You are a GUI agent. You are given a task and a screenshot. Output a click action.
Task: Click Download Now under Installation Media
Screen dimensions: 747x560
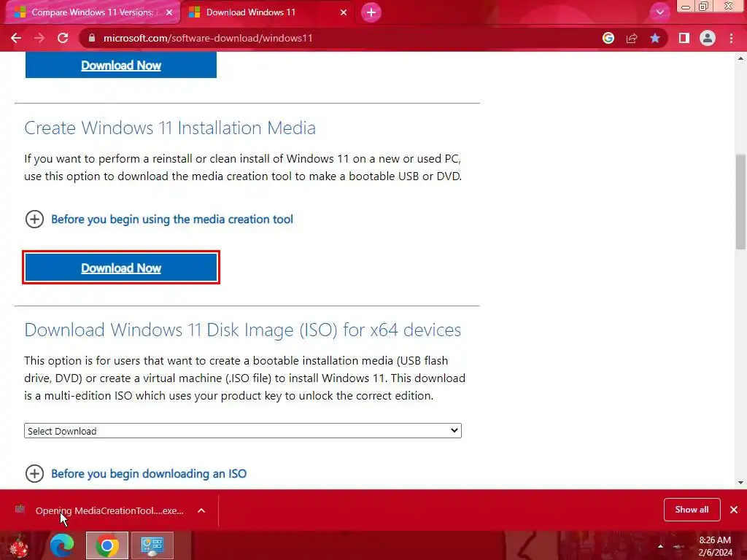tap(121, 268)
